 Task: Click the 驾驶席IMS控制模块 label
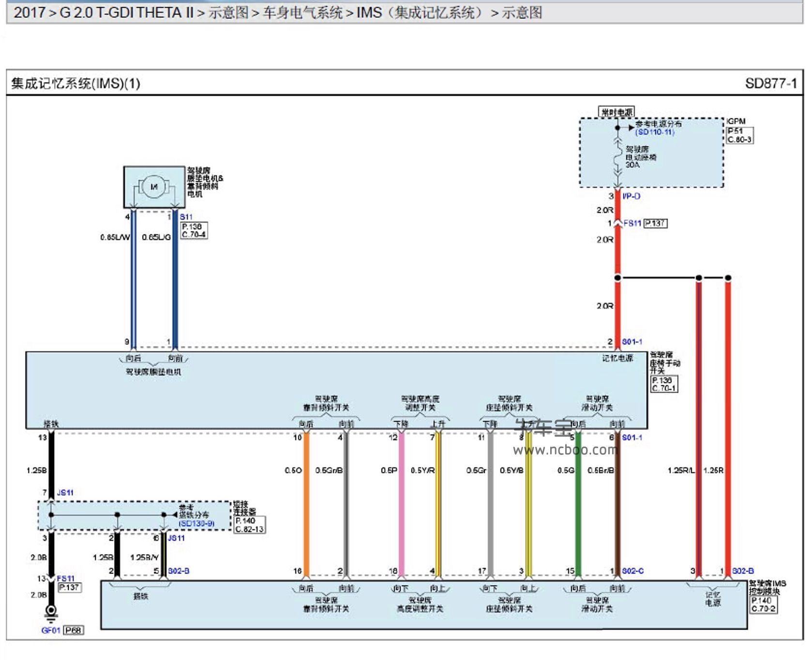click(x=767, y=587)
